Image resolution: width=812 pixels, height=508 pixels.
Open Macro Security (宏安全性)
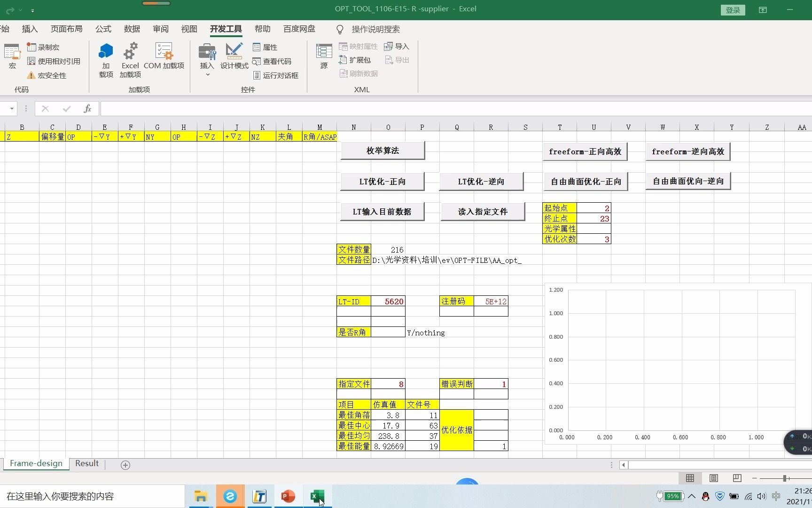click(47, 76)
